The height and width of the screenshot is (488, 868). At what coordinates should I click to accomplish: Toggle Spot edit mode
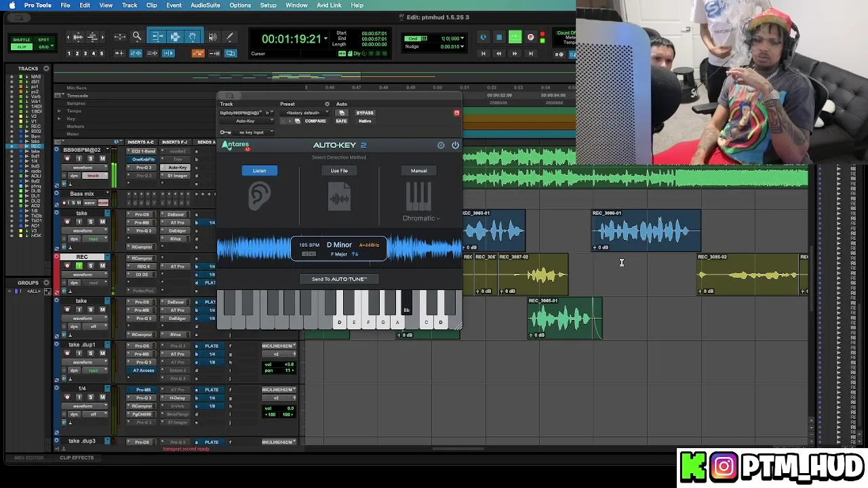43,40
